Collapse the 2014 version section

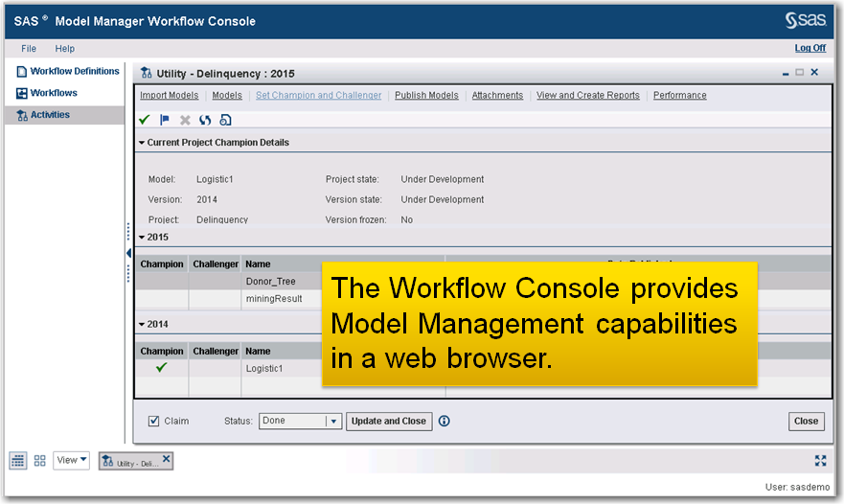click(142, 325)
